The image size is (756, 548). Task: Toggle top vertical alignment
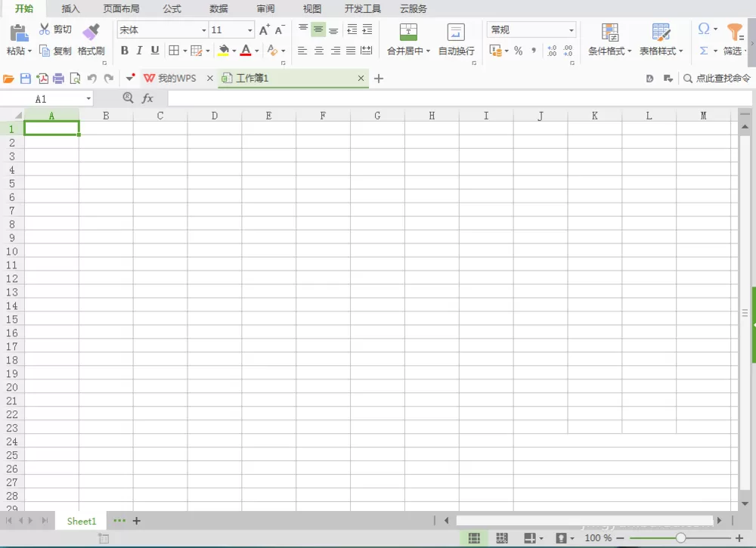pos(303,29)
